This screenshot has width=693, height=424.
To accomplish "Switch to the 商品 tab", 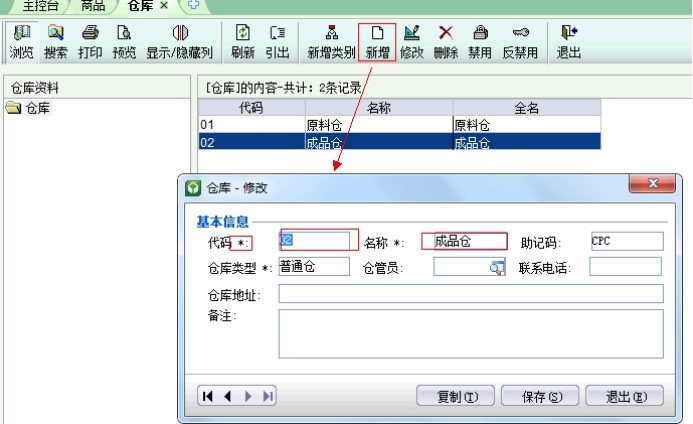I will coord(93,6).
